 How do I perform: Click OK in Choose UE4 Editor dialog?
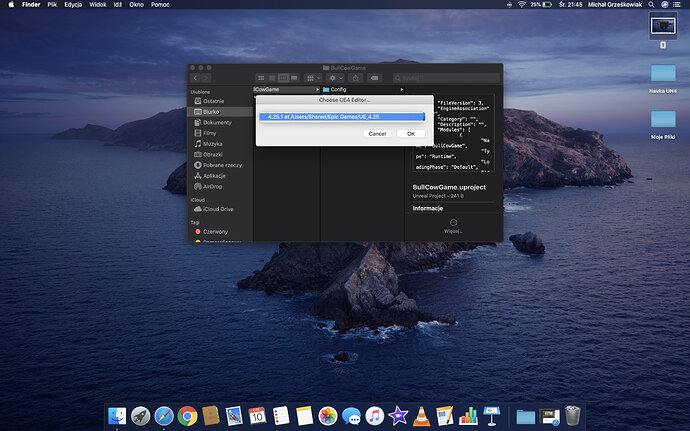pos(410,133)
